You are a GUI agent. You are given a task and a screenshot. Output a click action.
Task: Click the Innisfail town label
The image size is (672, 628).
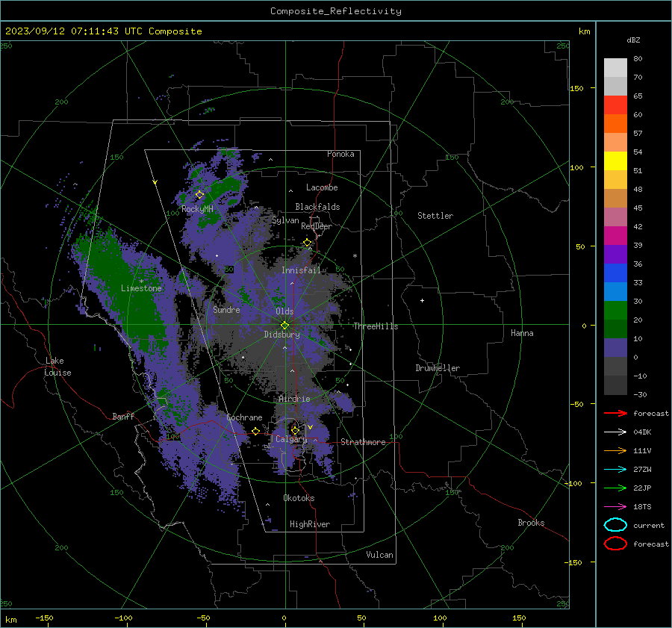point(301,270)
